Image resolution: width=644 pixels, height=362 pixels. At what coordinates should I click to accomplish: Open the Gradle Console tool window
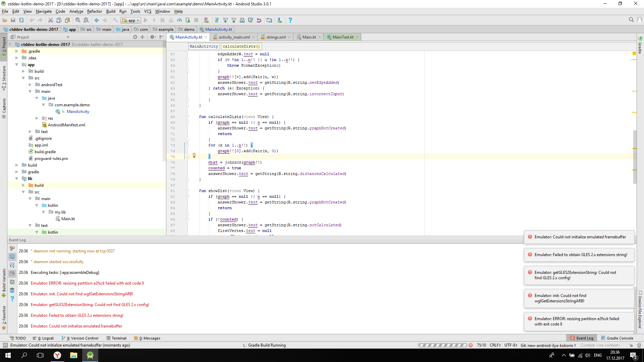617,338
